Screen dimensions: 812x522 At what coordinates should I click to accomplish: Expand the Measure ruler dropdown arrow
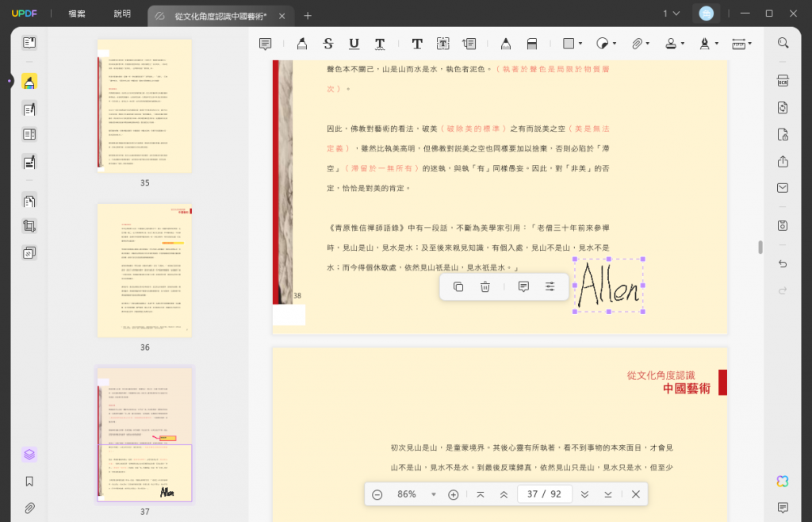pyautogui.click(x=750, y=44)
